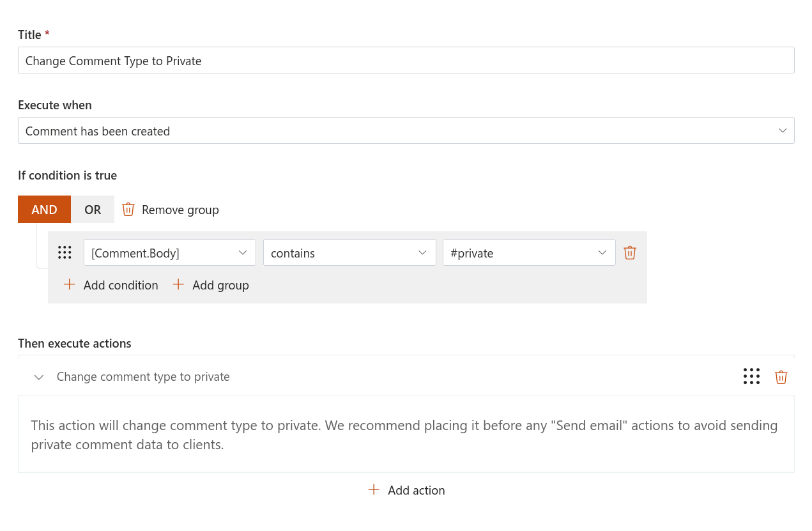Open the 'Execute when' trigger dropdown
Image resolution: width=812 pixels, height=531 pixels.
[783, 130]
